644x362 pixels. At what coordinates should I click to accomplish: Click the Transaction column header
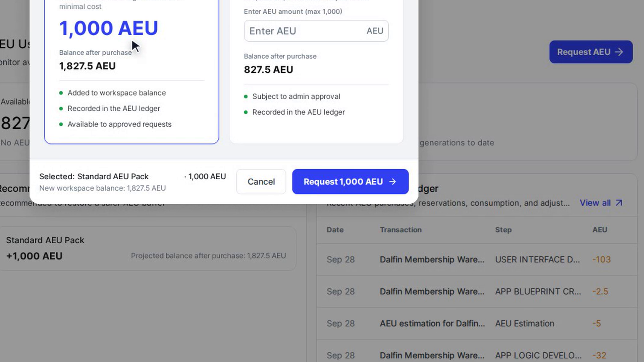(400, 230)
